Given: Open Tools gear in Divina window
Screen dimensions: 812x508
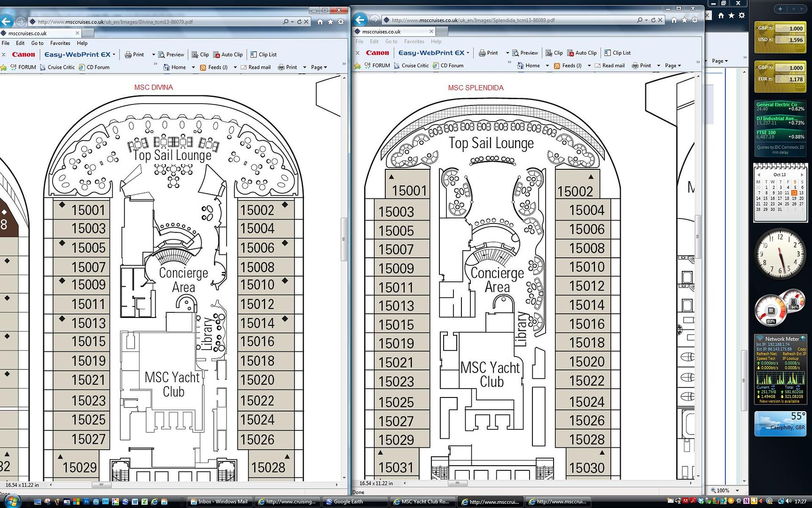Looking at the screenshot, I should (x=341, y=22).
